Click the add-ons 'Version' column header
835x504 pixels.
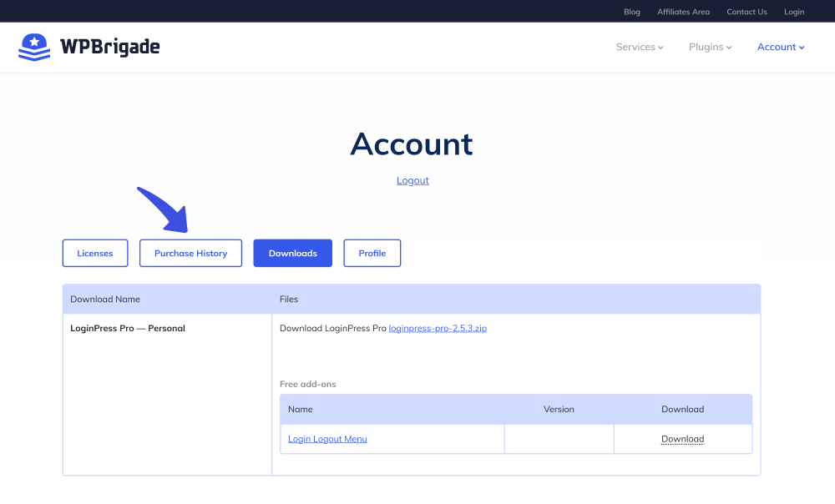point(559,409)
